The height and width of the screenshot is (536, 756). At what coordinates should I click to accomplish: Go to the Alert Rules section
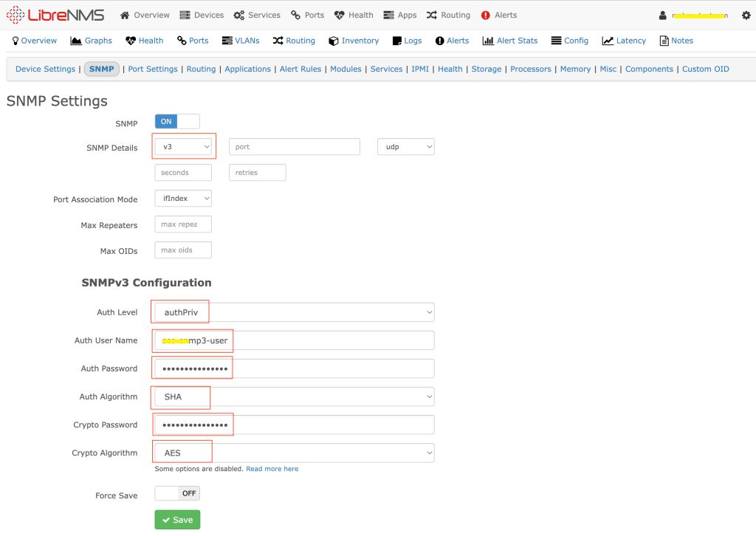[x=300, y=69]
